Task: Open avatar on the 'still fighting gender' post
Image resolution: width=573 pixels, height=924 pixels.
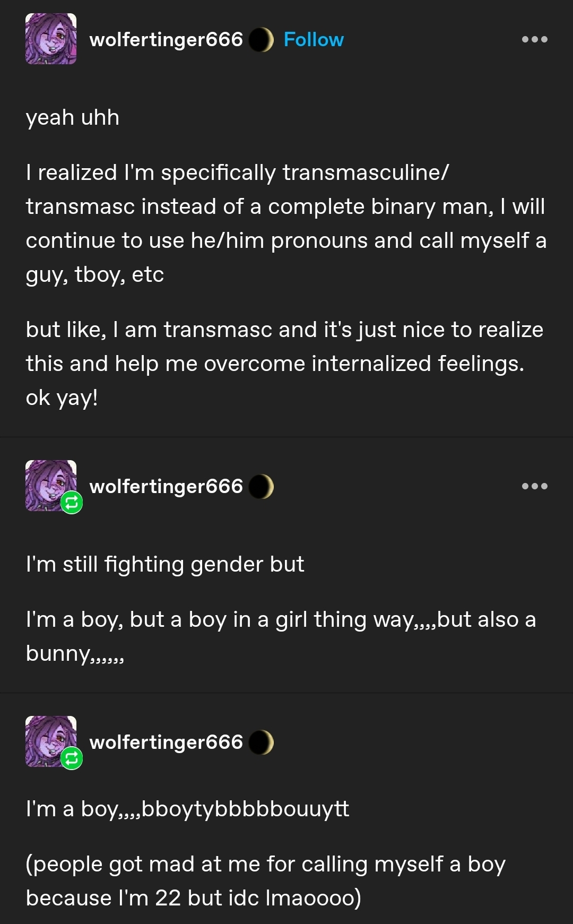Action: click(51, 486)
